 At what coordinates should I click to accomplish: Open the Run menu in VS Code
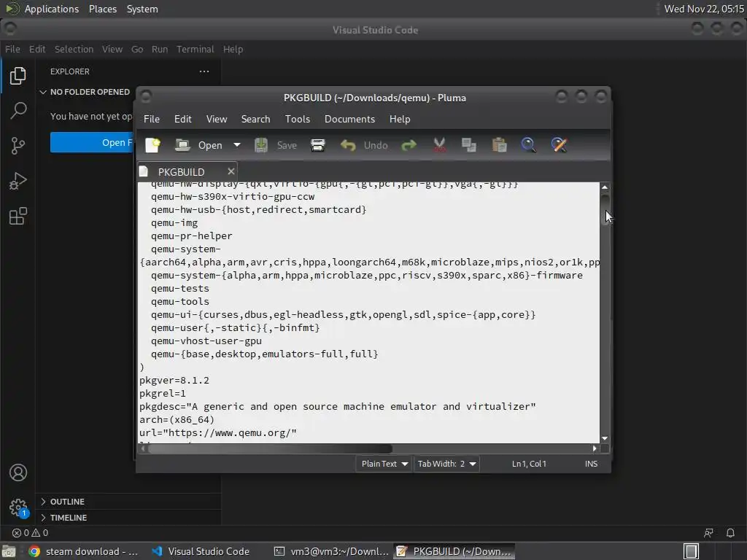(x=160, y=49)
